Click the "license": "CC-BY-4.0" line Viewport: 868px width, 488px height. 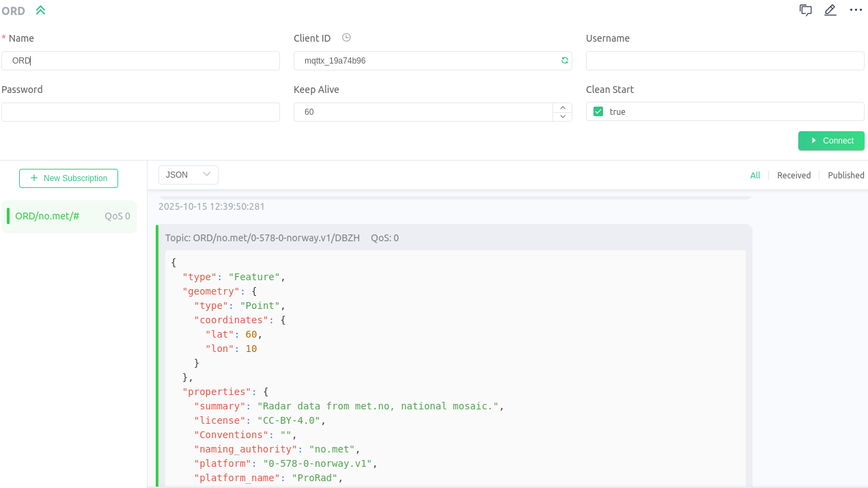(x=260, y=420)
